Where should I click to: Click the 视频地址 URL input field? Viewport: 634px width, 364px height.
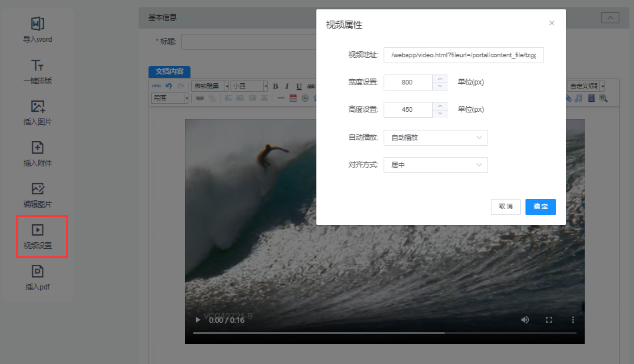(464, 55)
